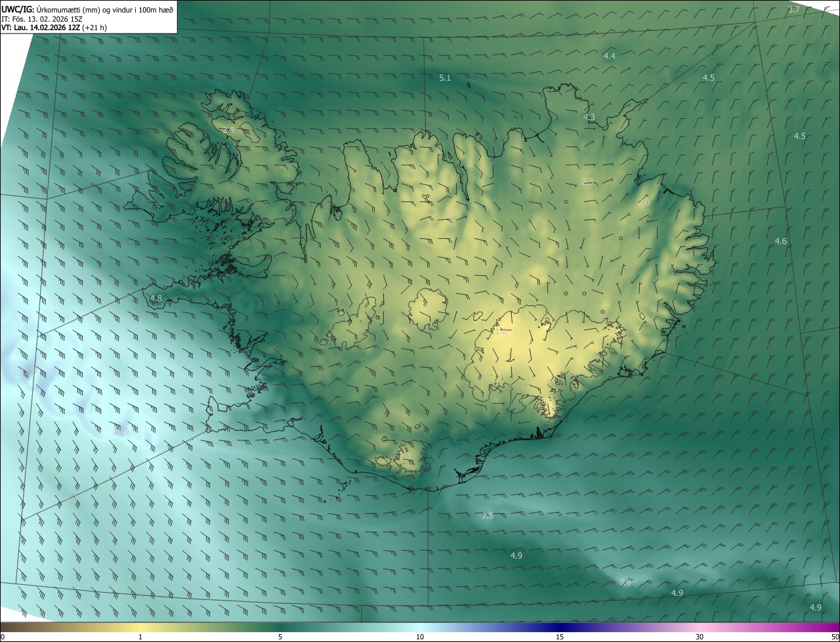Select the initial time line "IT: Fös. 13. 02. 2026 15Z"
Image resolution: width=840 pixels, height=642 pixels.
pos(42,19)
